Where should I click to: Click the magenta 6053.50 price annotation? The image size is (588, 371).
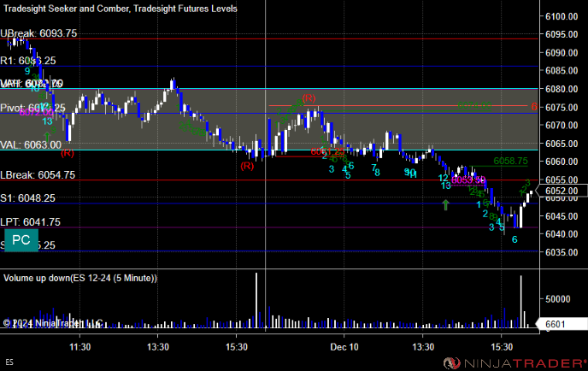coord(468,180)
